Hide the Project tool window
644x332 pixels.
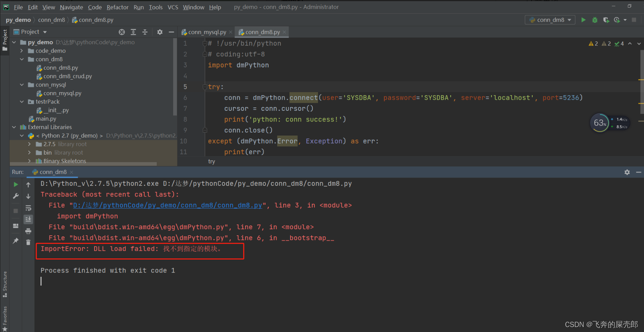(171, 32)
